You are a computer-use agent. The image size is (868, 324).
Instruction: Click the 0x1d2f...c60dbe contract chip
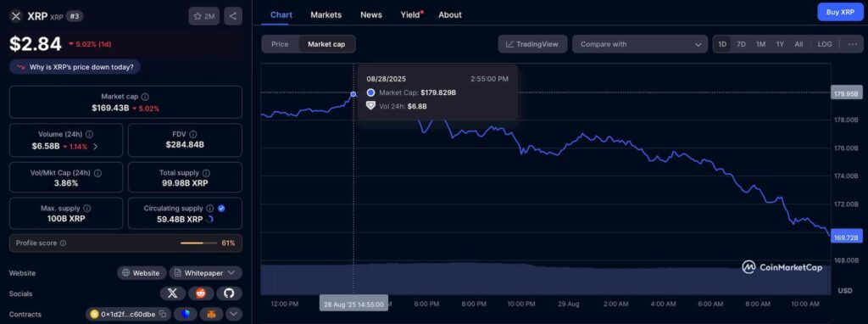tap(129, 314)
